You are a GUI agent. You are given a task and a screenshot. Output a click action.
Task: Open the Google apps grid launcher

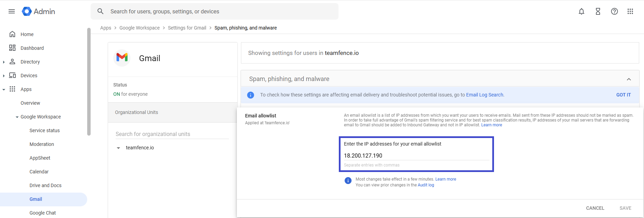coord(630,11)
